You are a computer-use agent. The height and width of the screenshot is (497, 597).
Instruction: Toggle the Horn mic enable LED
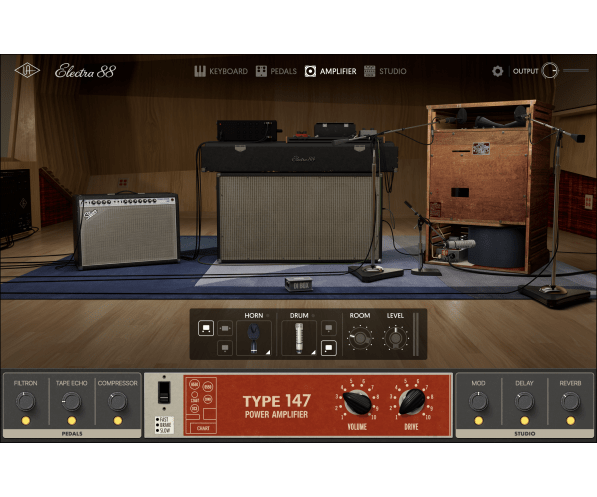click(268, 316)
